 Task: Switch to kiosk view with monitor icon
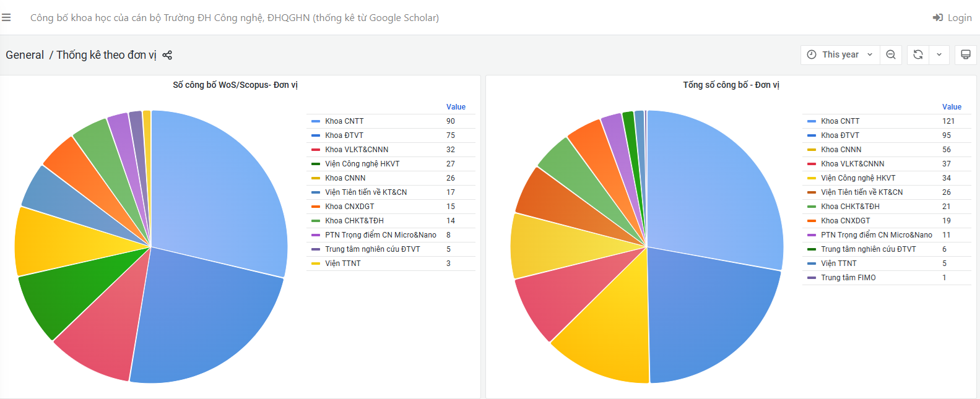(x=965, y=54)
